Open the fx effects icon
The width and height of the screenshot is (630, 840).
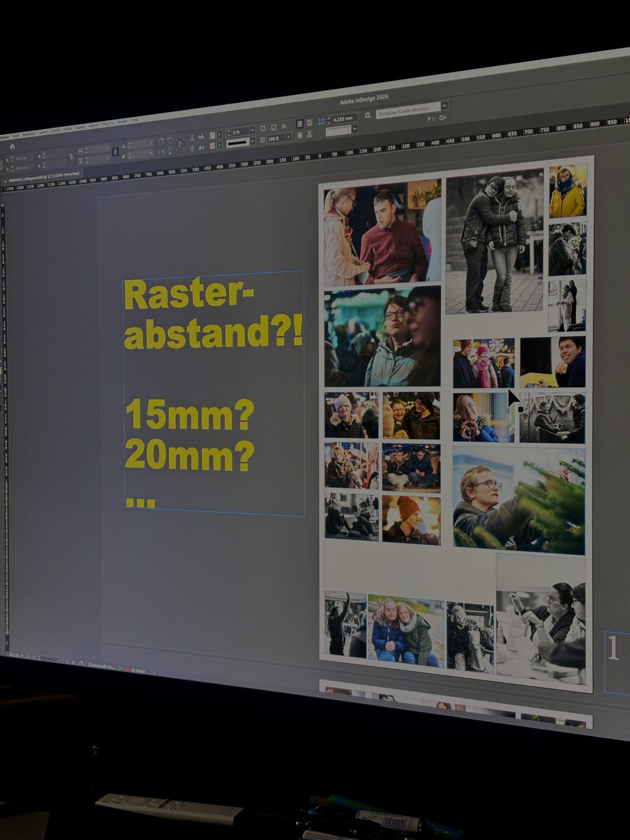[x=284, y=126]
